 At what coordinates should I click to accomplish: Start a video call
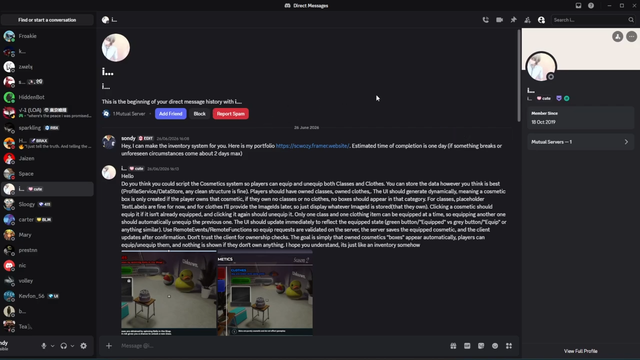(499, 20)
